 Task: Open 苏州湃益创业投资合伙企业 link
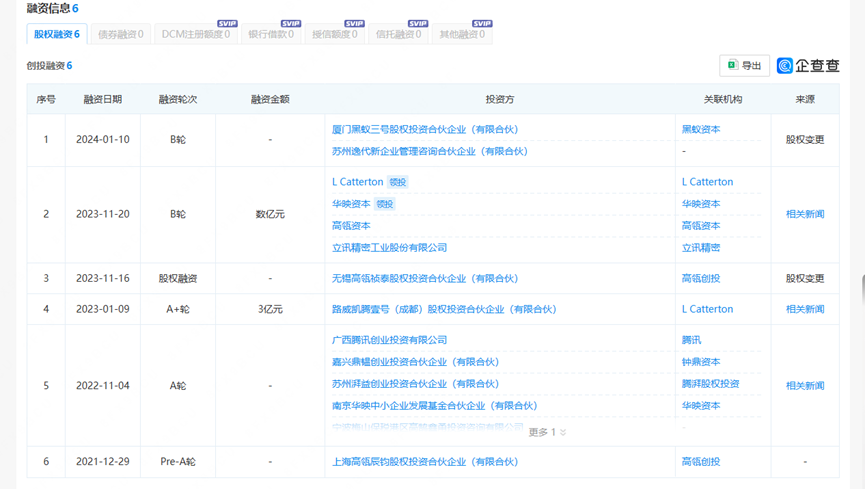(x=415, y=384)
